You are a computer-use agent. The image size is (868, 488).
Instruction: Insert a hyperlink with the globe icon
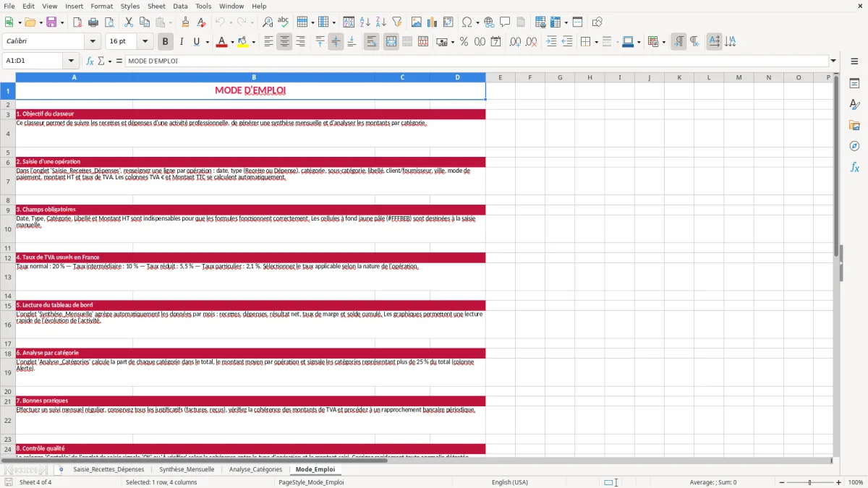pos(489,22)
